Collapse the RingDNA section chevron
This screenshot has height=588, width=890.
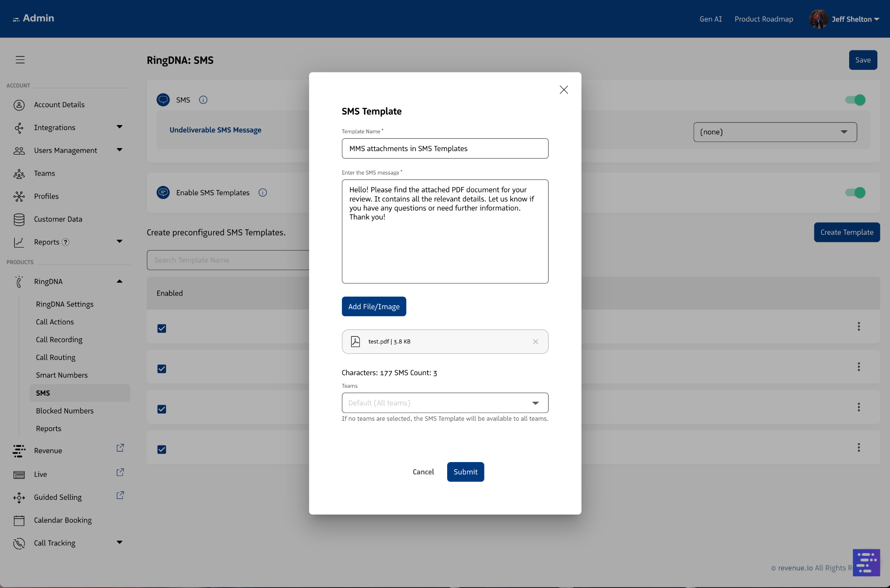tap(119, 281)
